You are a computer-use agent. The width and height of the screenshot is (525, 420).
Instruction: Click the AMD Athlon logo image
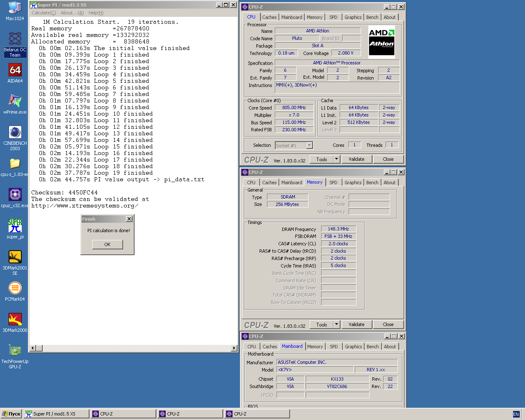[x=381, y=42]
